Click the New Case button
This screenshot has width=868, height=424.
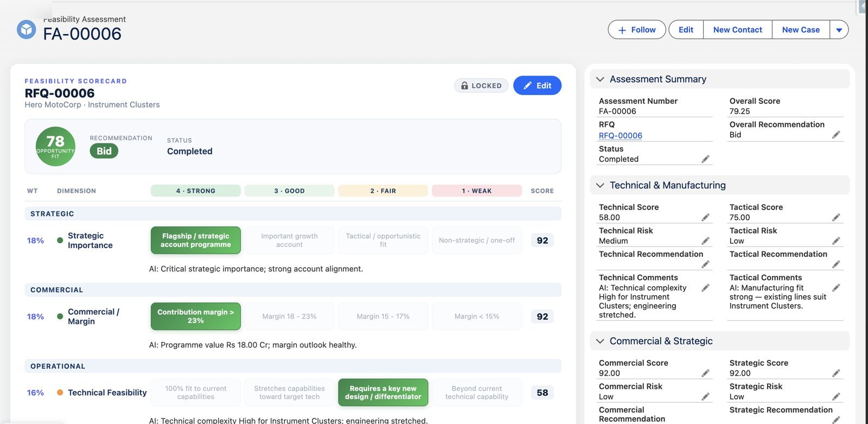point(801,30)
